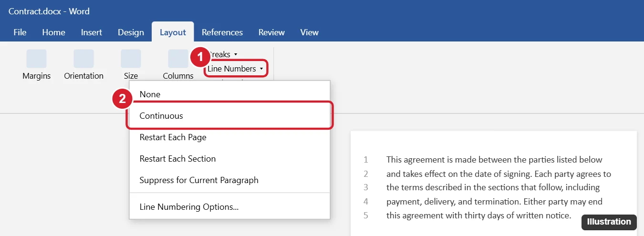Select Suppress for Current Paragraph
644x236 pixels.
[x=229, y=180]
